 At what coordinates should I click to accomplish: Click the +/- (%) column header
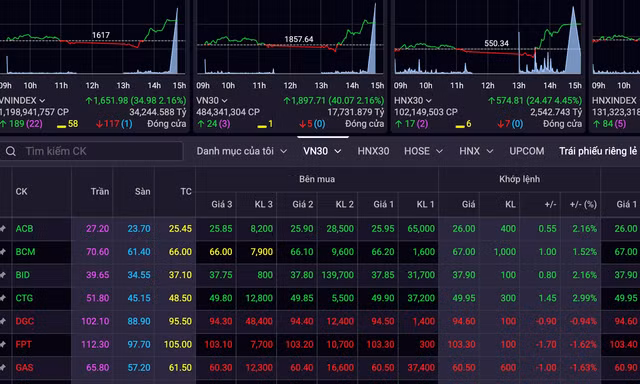pos(583,204)
